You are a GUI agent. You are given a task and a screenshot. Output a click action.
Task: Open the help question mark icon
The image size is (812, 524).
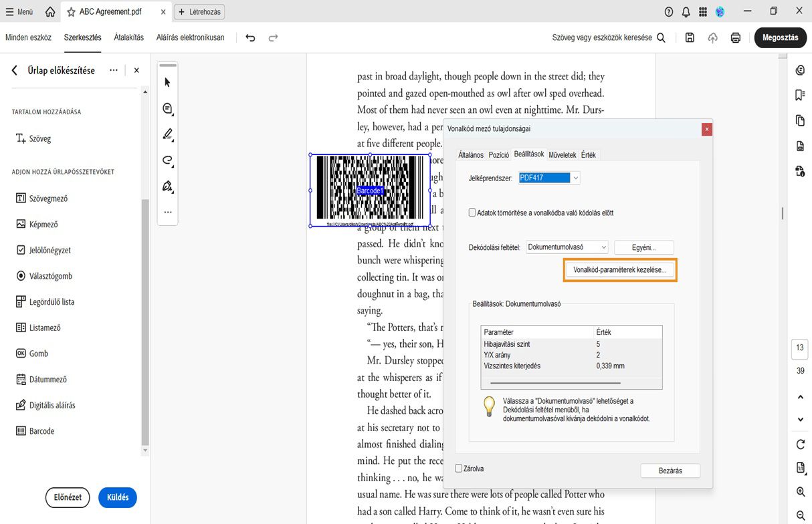669,12
